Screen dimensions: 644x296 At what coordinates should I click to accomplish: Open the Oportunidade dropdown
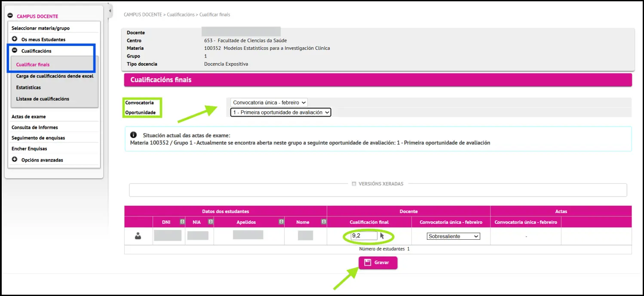click(280, 112)
